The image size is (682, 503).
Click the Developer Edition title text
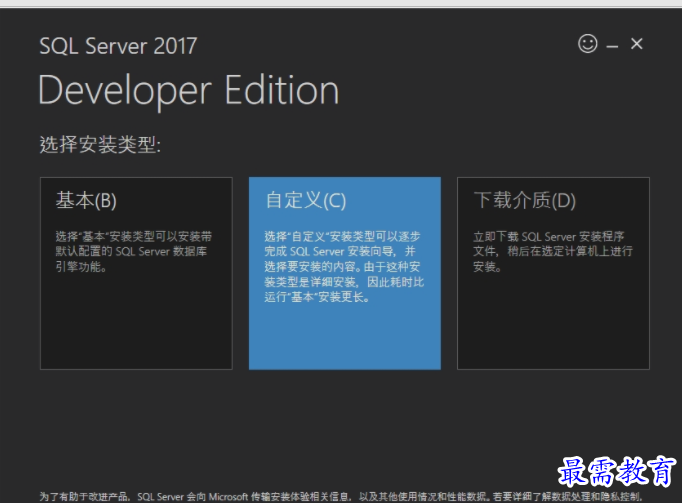tap(189, 91)
